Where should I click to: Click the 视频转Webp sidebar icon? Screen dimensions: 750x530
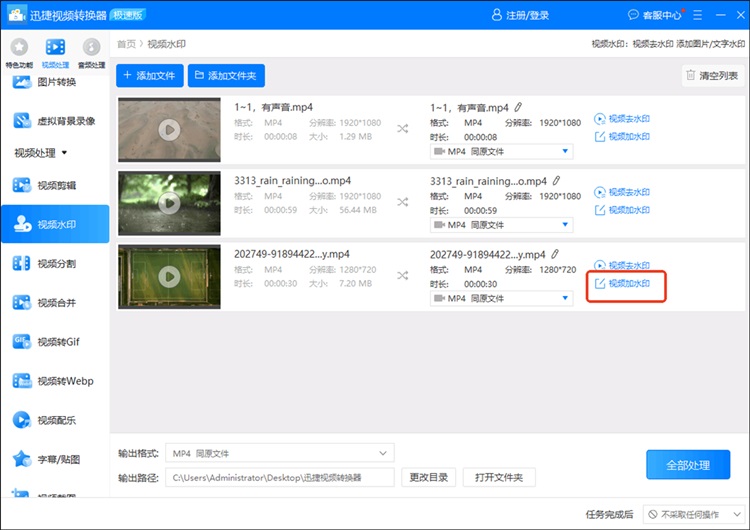(22, 381)
